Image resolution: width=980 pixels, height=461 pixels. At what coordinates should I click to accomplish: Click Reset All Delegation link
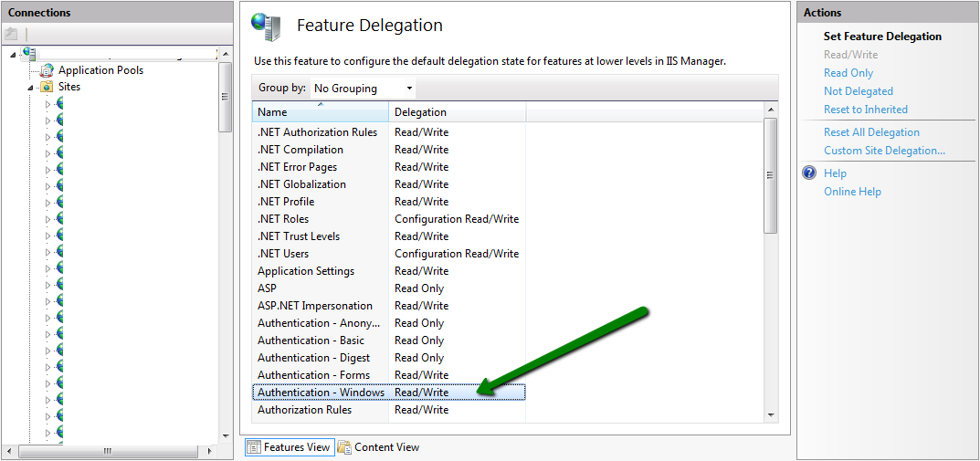click(x=870, y=132)
